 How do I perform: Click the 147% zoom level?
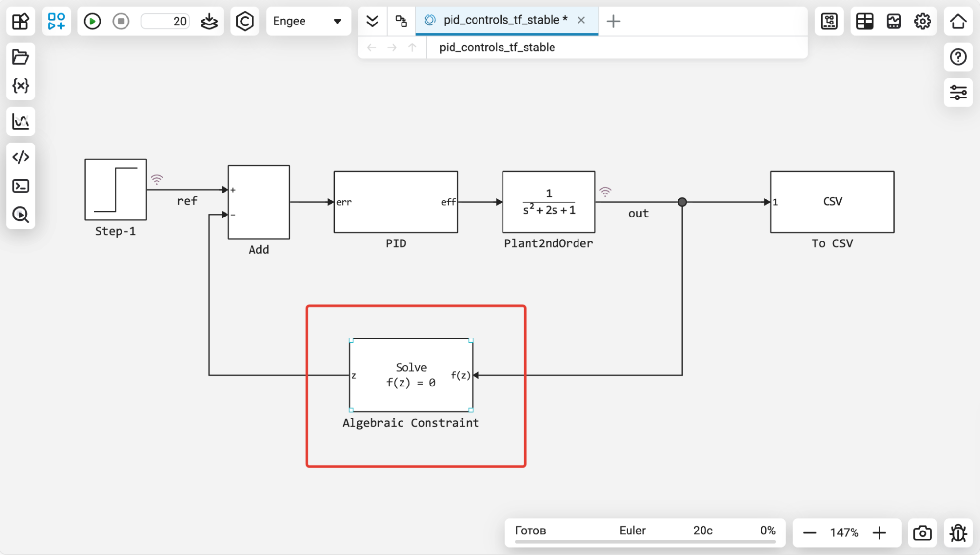click(844, 532)
